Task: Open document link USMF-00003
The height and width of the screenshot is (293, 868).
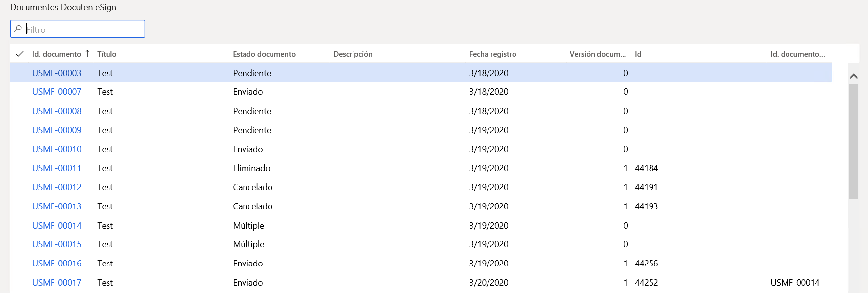Action: [x=57, y=73]
